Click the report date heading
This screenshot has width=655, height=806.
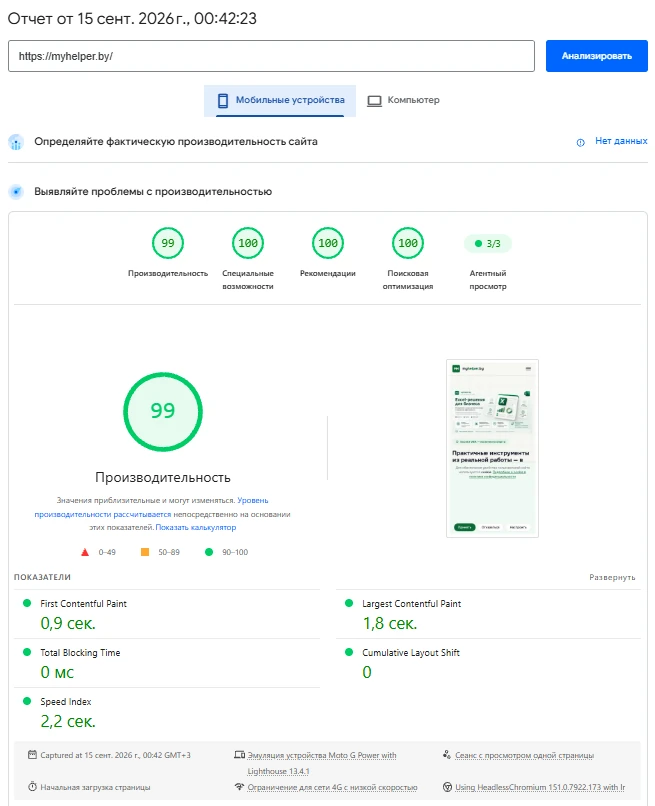point(132,19)
